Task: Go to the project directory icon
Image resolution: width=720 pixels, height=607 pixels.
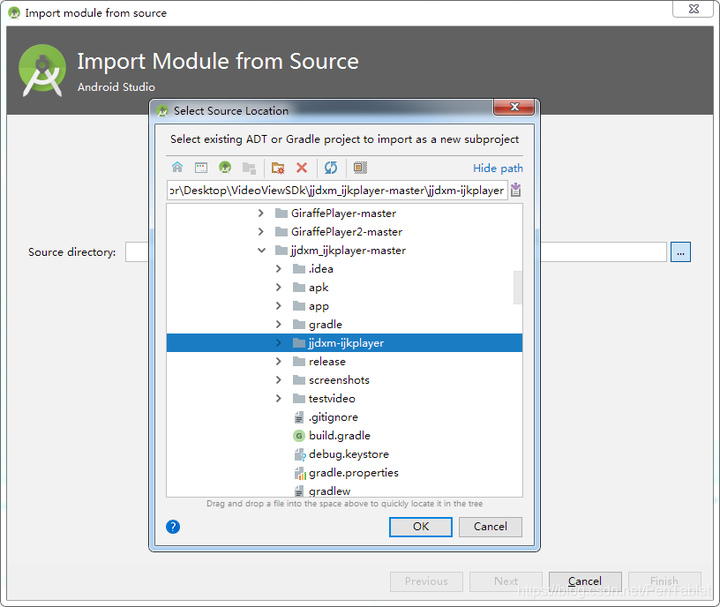Action: pyautogui.click(x=225, y=168)
